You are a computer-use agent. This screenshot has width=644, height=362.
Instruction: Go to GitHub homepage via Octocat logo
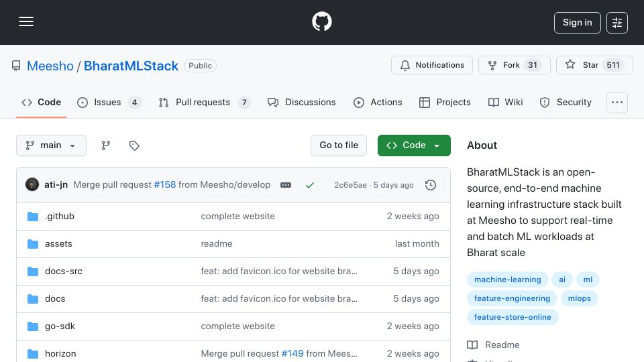coord(321,21)
